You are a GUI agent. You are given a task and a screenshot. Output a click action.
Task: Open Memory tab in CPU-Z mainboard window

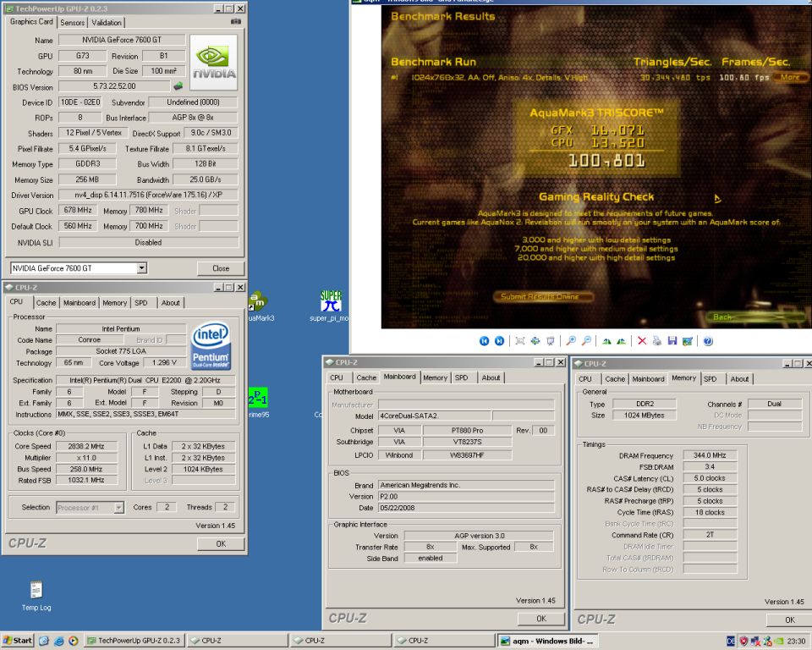point(435,377)
